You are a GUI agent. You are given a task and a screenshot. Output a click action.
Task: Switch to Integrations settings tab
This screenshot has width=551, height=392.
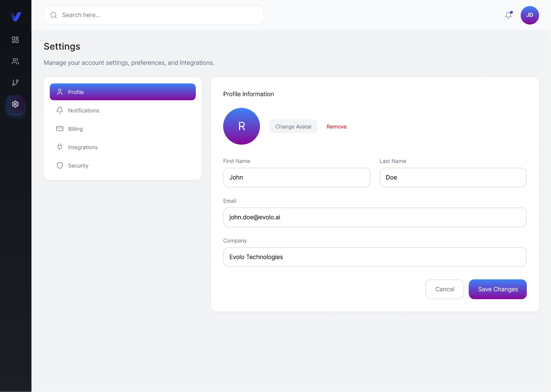pos(123,147)
